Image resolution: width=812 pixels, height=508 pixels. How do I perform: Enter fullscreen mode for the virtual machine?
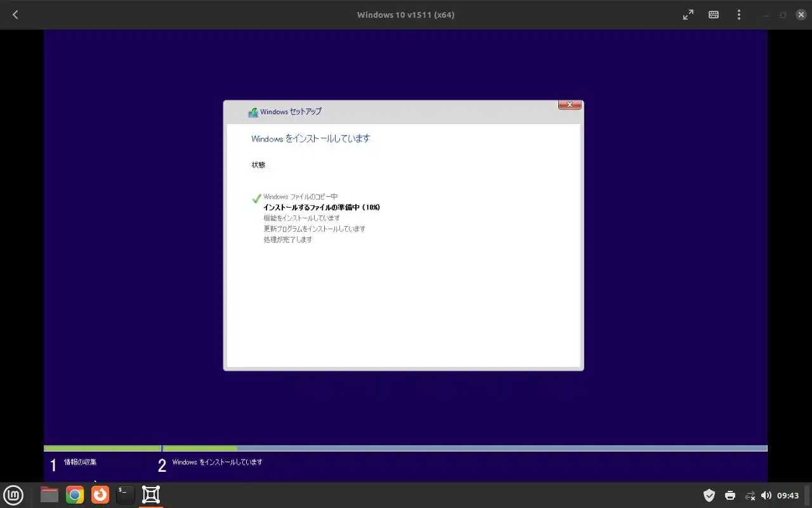coord(688,15)
